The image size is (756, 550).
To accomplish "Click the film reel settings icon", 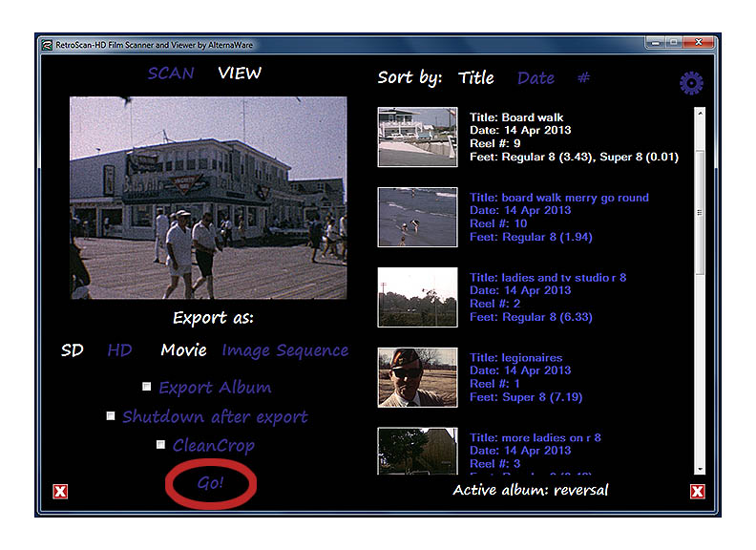I will (691, 83).
